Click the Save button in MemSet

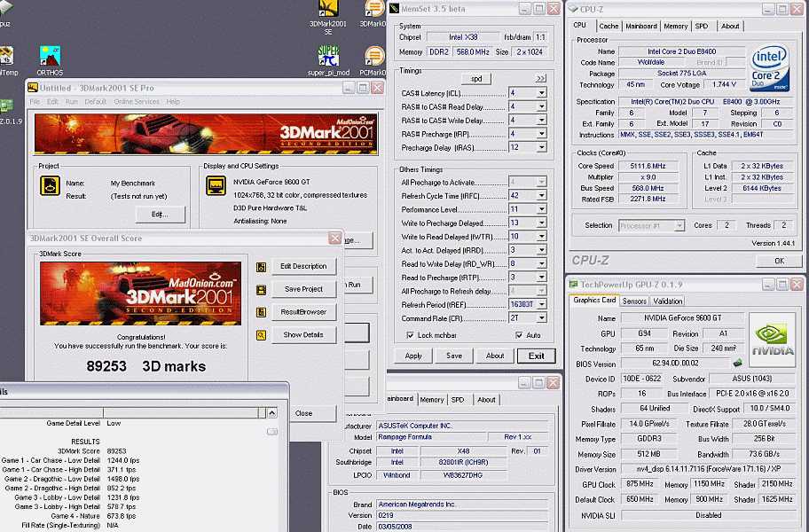tap(454, 356)
